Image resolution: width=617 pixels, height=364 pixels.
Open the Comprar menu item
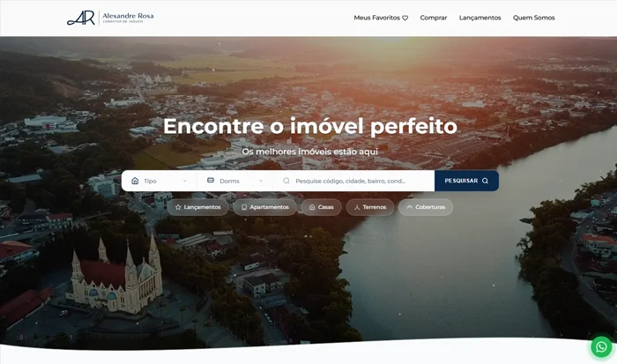(x=434, y=18)
